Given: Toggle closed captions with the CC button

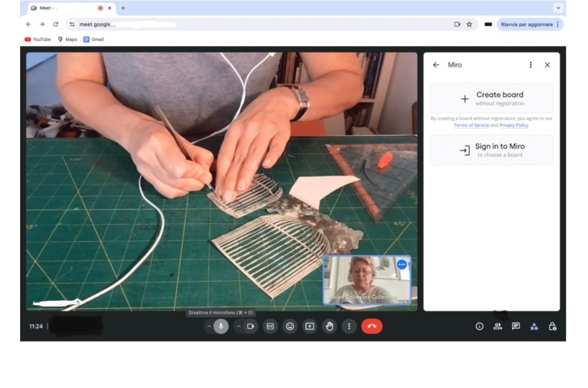Looking at the screenshot, I should (x=270, y=327).
